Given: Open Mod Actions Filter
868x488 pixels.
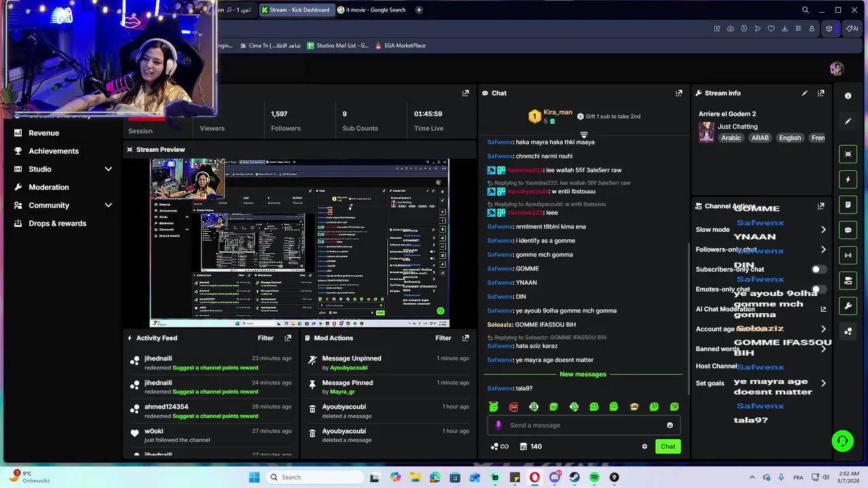Looking at the screenshot, I should coord(443,338).
